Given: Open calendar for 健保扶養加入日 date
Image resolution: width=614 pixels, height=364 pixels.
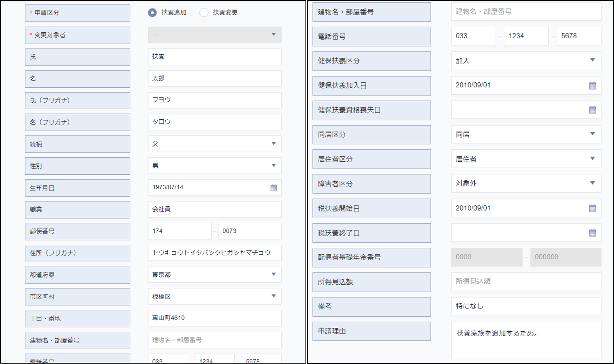Looking at the screenshot, I should point(592,85).
